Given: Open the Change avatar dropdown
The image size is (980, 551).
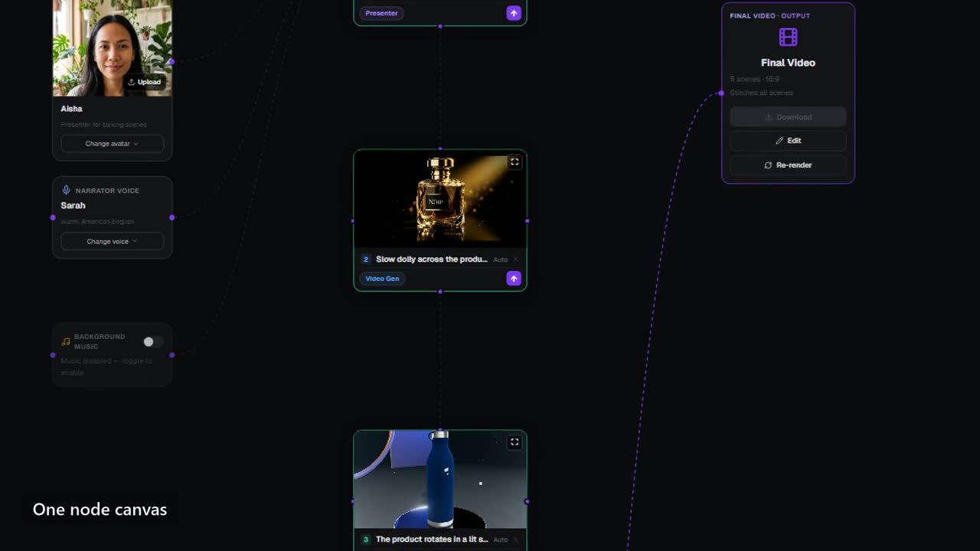Looking at the screenshot, I should [x=112, y=144].
